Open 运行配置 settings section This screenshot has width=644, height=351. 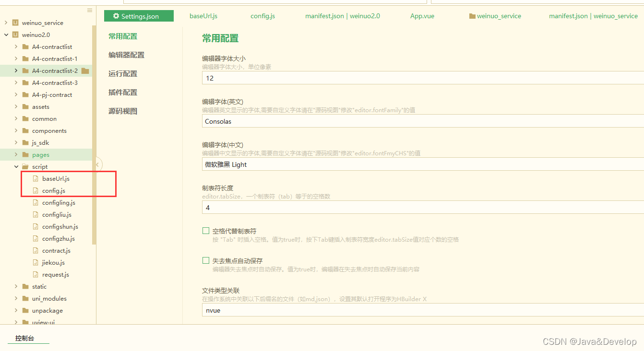click(123, 73)
